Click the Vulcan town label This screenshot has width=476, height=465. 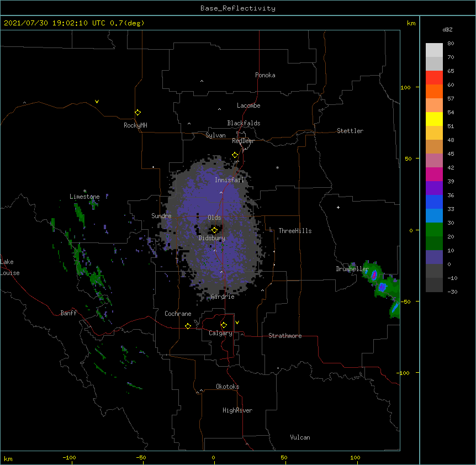point(300,437)
